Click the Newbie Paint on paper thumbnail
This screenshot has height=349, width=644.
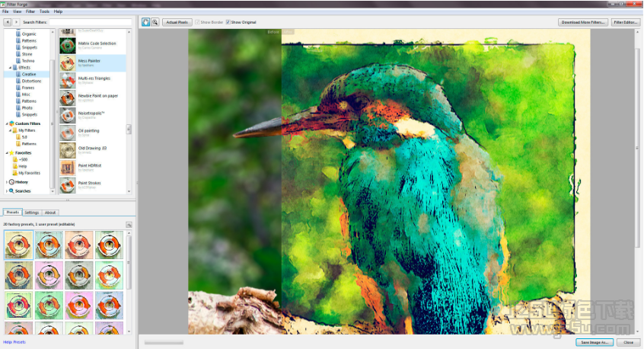[67, 98]
